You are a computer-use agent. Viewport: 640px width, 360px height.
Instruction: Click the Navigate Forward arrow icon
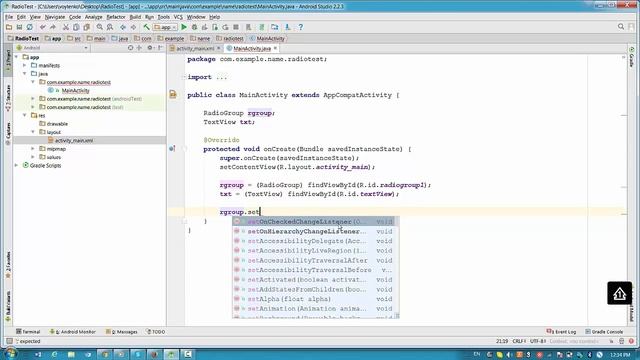(x=133, y=27)
